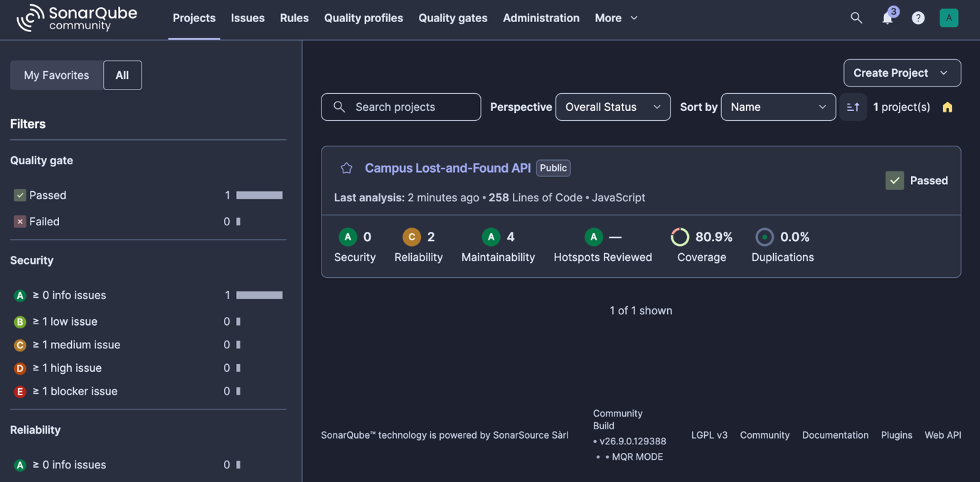Click the 258 Lines of Code text
This screenshot has height=482, width=980.
click(x=536, y=198)
